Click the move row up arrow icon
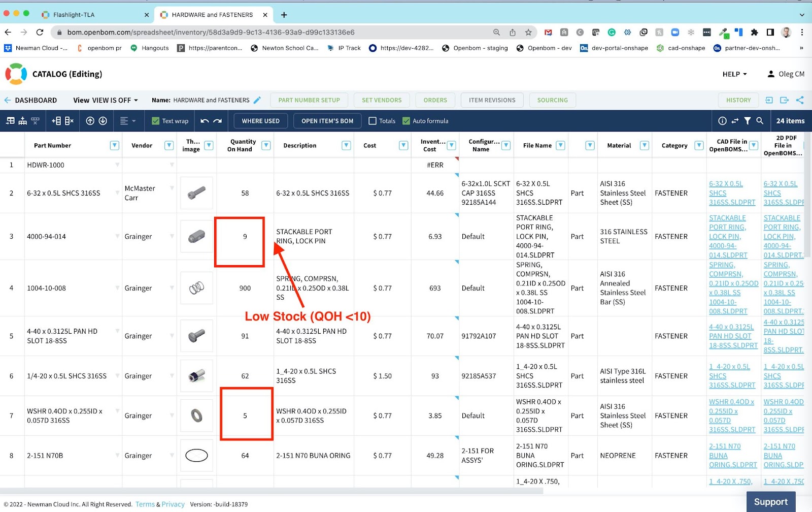812x512 pixels. [90, 121]
